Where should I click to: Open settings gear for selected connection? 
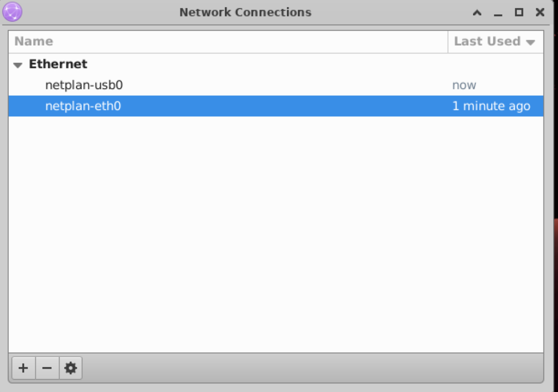click(71, 368)
